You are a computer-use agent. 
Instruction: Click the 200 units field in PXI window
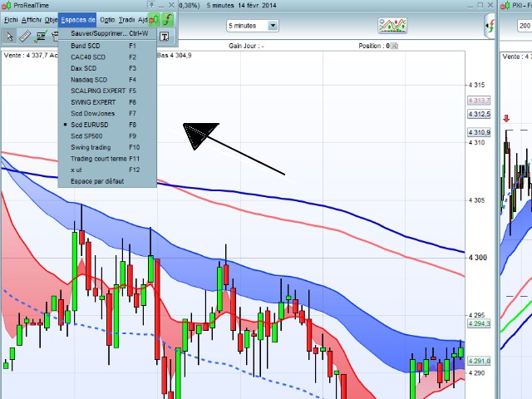(525, 26)
